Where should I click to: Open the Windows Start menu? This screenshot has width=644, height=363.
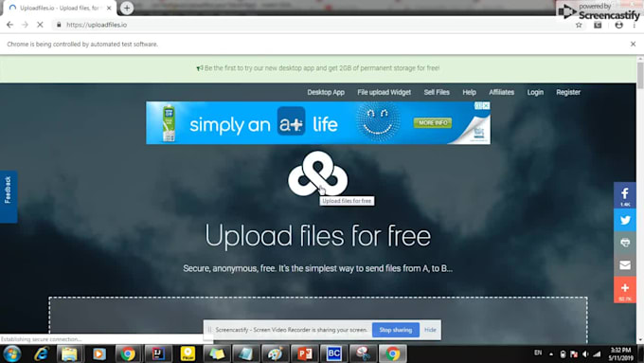point(12,354)
